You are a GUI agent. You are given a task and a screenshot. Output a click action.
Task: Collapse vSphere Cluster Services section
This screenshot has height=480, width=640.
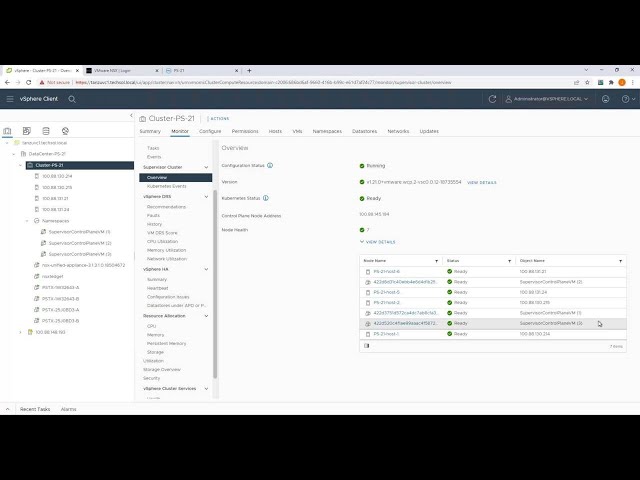pos(206,389)
